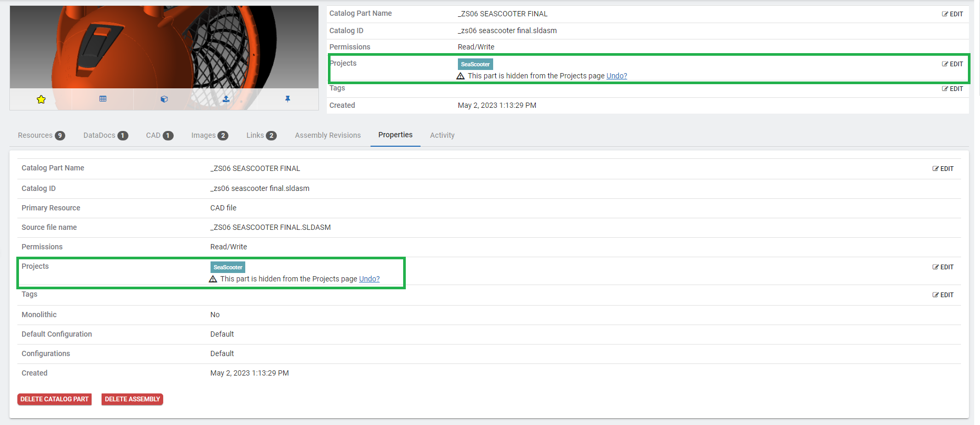Edit Tags in the top summary panel
Viewport: 980px width, 425px height.
[x=952, y=89]
